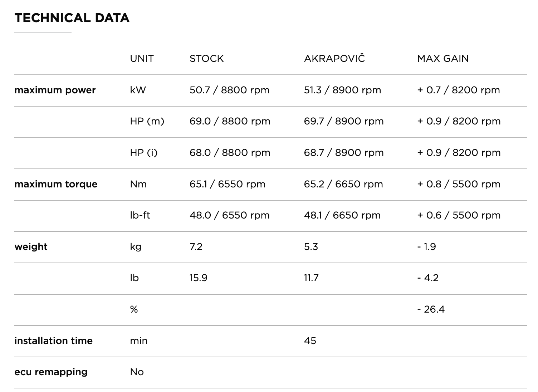The width and height of the screenshot is (538, 392).
Task: Click the TECHNICAL DATA heading
Action: pos(72,18)
